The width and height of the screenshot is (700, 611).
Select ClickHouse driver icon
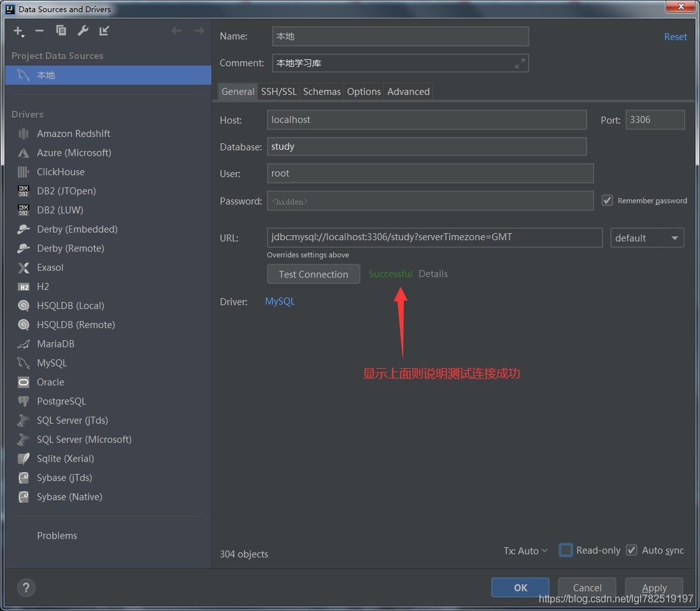23,172
